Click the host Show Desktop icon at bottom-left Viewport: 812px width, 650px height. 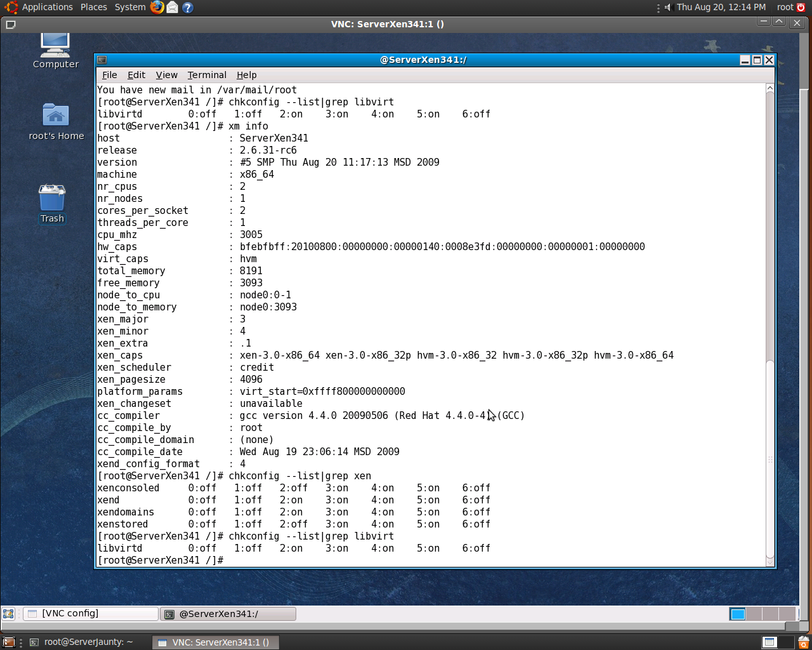pos(8,642)
